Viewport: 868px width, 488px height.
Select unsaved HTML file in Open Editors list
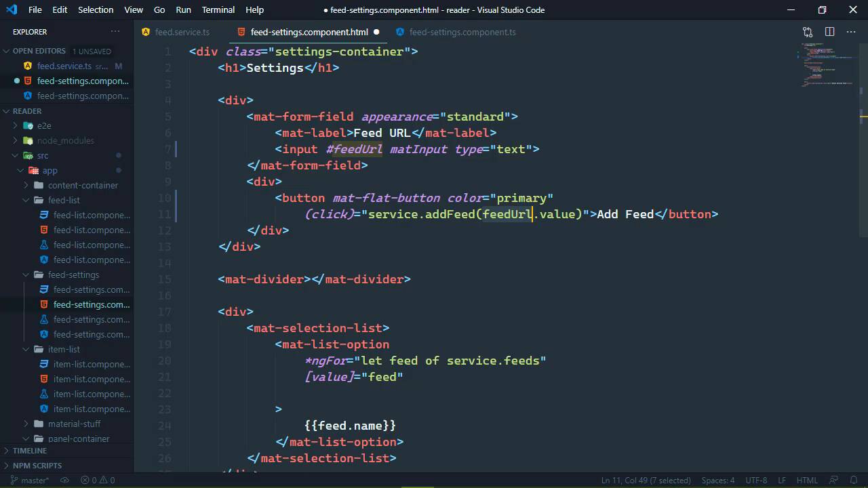pyautogui.click(x=66, y=81)
